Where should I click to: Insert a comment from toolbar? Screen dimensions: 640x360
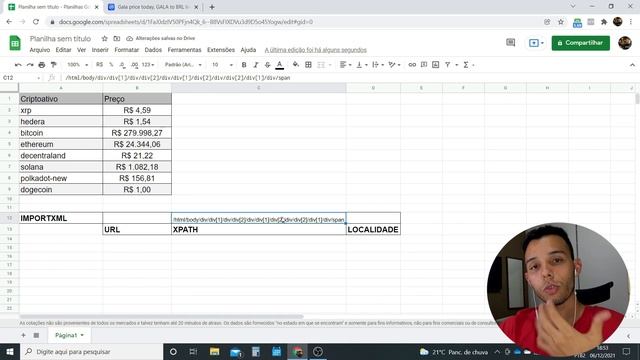coord(424,65)
